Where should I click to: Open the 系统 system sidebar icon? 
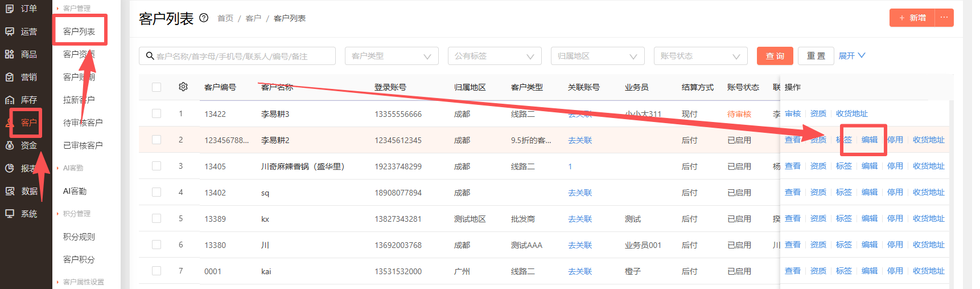(x=10, y=214)
